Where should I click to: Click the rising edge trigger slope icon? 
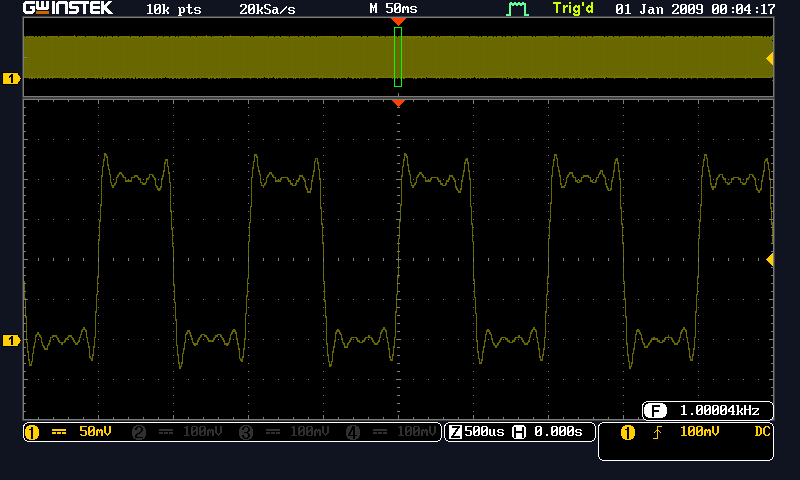point(657,432)
